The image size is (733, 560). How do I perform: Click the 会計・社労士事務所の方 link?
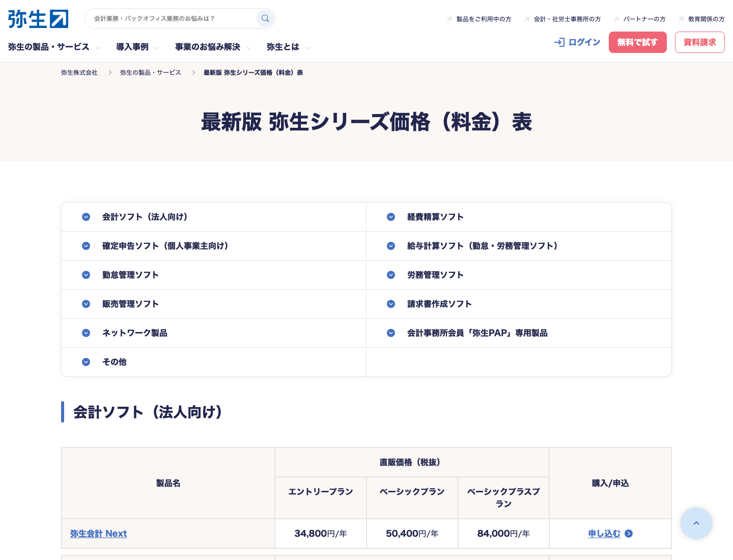(567, 19)
